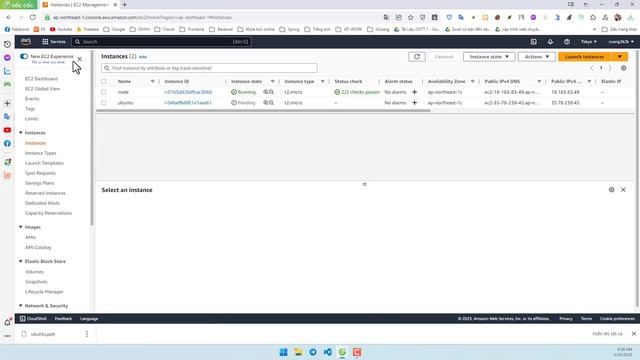
Task: Open Visual Studio Code from taskbar
Action: (x=327, y=352)
